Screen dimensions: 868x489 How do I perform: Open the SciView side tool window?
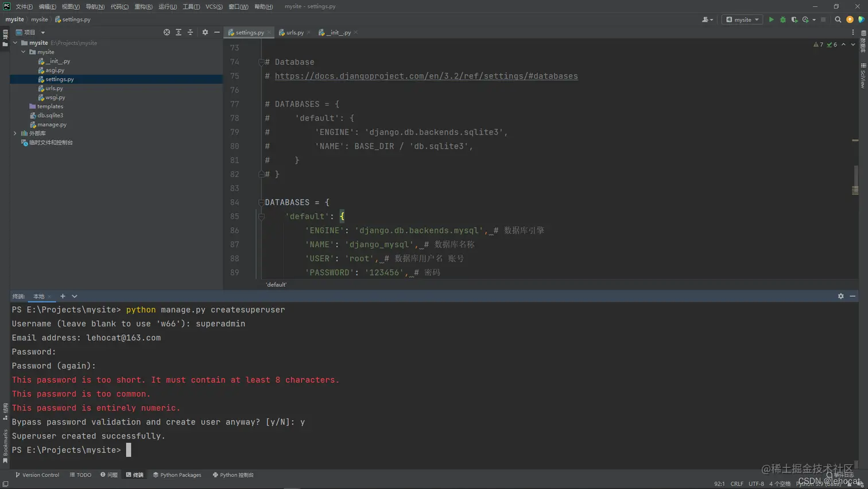pos(863,75)
